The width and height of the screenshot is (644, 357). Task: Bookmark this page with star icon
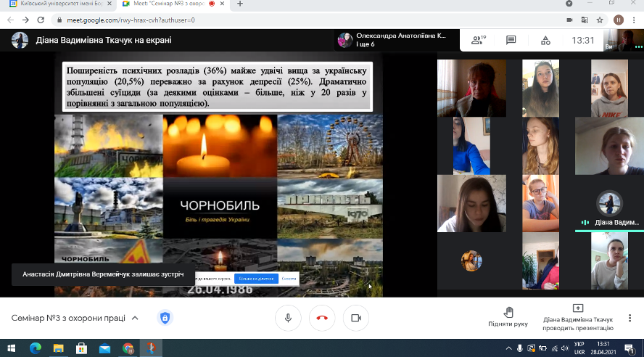600,20
